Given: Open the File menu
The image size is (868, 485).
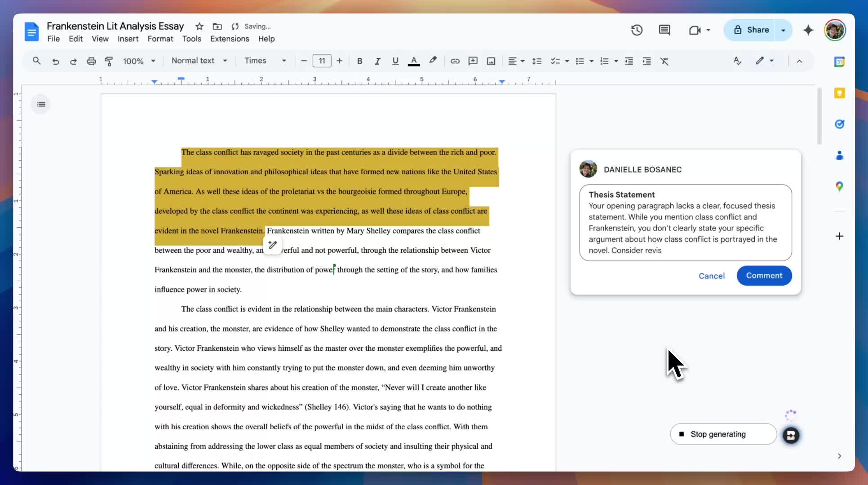Looking at the screenshot, I should pos(53,39).
